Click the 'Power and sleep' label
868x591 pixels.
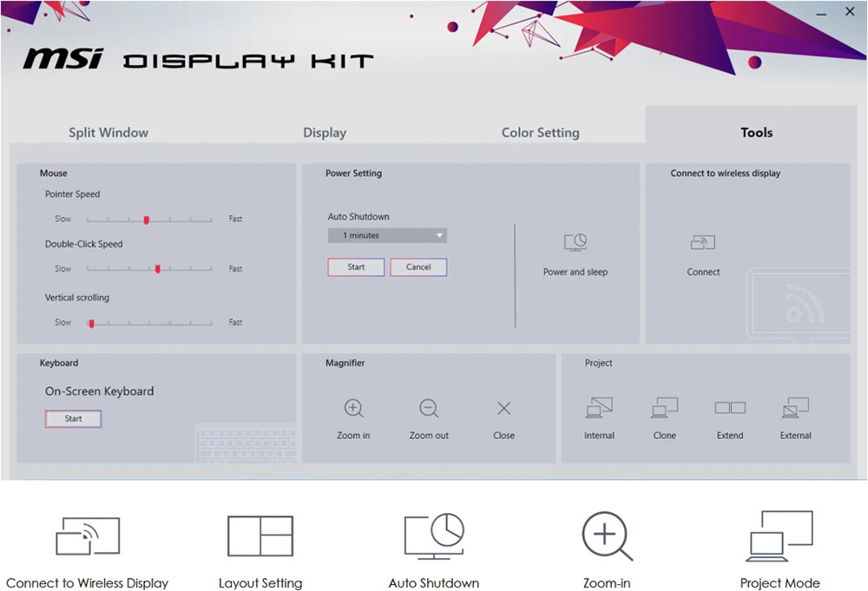(575, 273)
